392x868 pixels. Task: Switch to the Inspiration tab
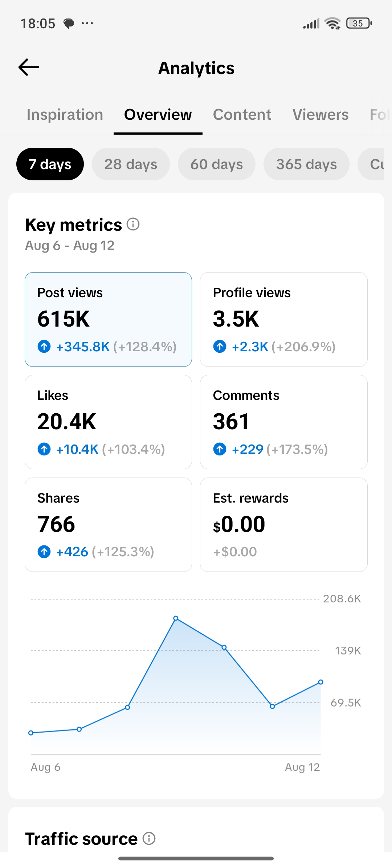pos(65,115)
